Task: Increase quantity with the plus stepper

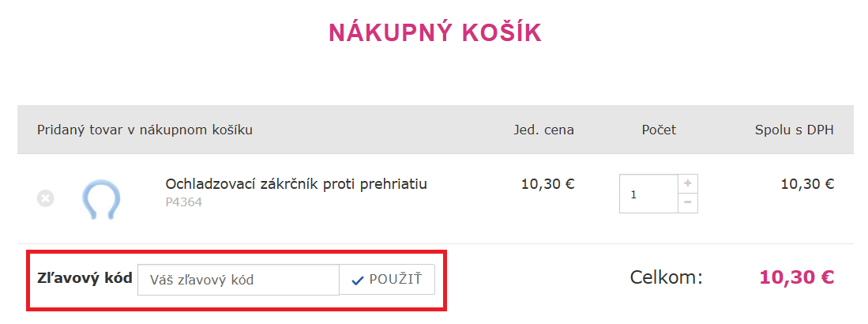Action: pos(688,183)
